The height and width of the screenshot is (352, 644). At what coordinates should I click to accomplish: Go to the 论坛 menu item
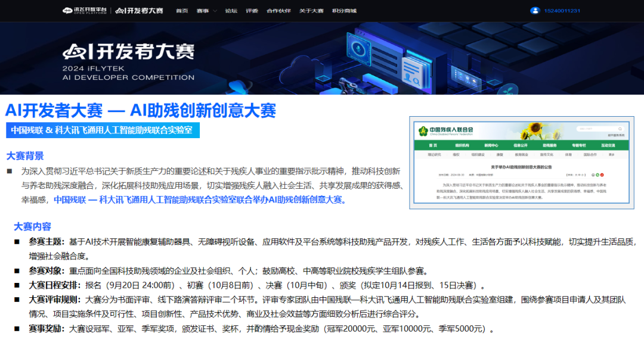[x=231, y=11]
